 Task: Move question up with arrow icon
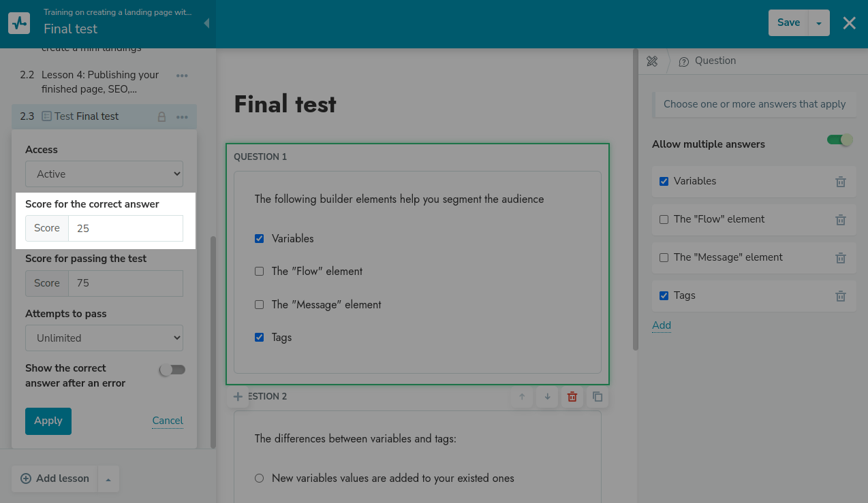tap(522, 397)
